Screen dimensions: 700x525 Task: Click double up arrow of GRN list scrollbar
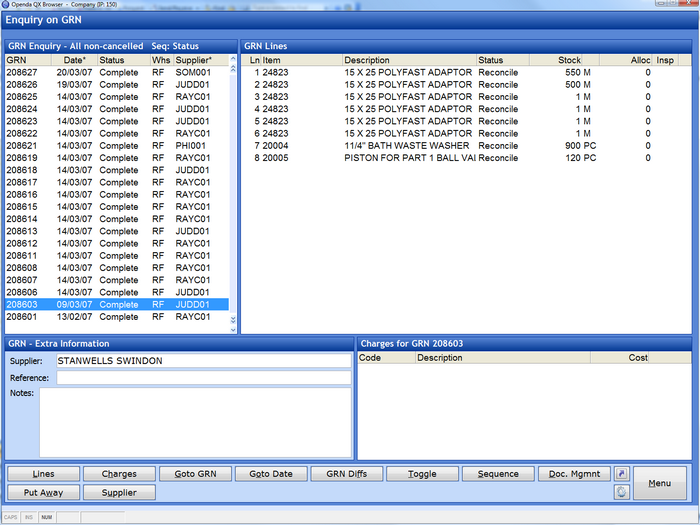[233, 69]
